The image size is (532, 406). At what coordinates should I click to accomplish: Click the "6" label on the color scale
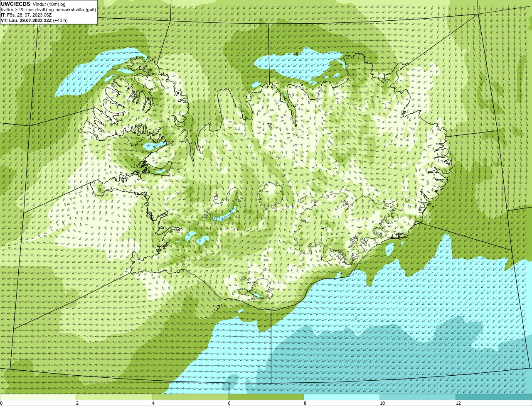(x=229, y=403)
